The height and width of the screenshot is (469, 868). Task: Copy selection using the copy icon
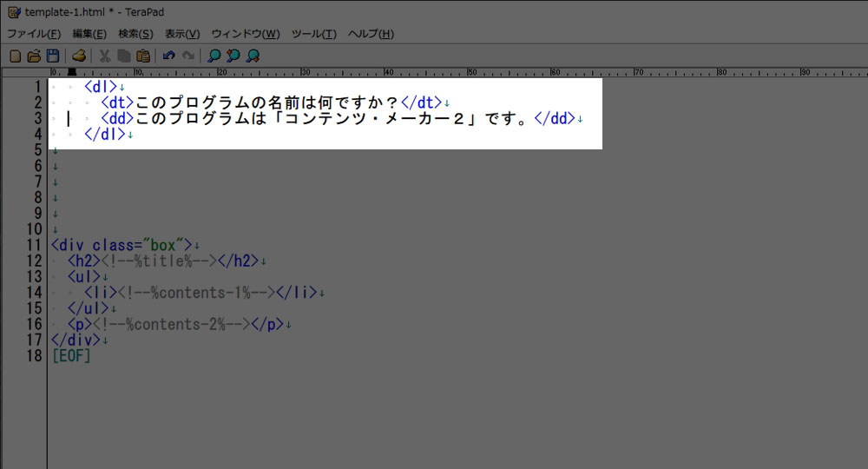(x=123, y=56)
